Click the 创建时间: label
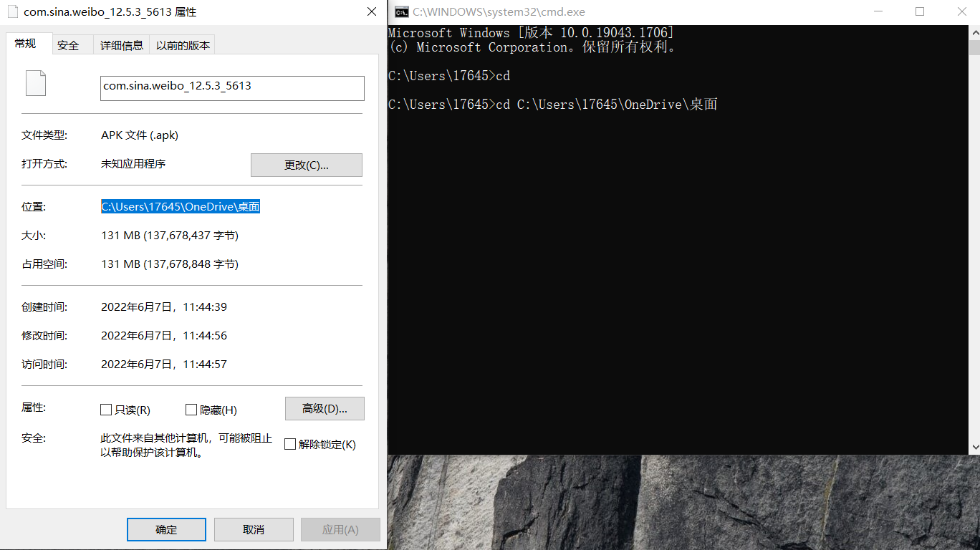This screenshot has height=550, width=980. [44, 307]
